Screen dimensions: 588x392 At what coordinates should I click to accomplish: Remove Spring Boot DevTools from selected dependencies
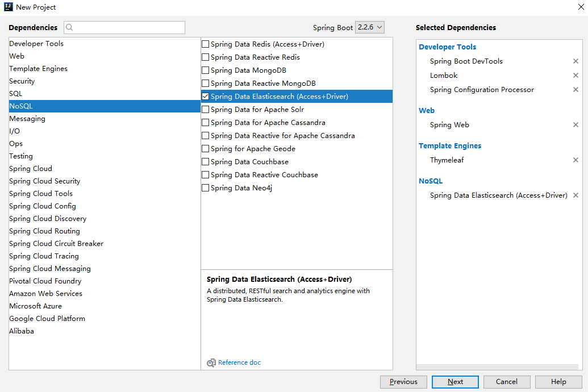point(576,61)
